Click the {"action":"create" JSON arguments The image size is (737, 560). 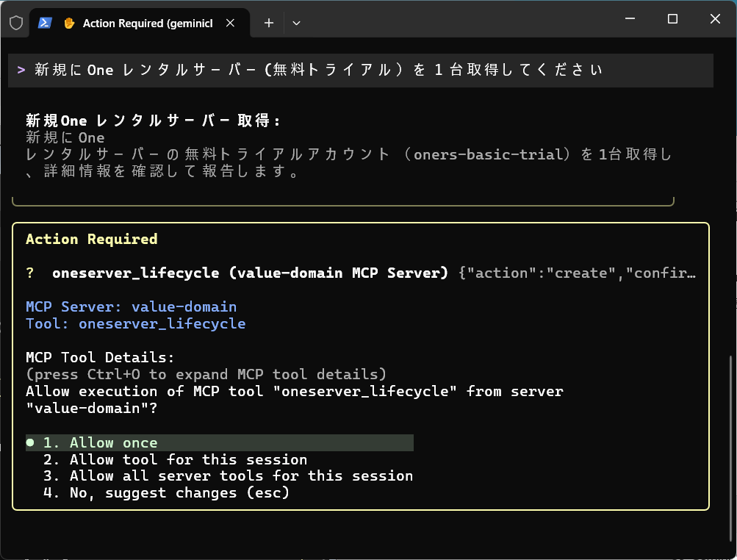pos(577,273)
